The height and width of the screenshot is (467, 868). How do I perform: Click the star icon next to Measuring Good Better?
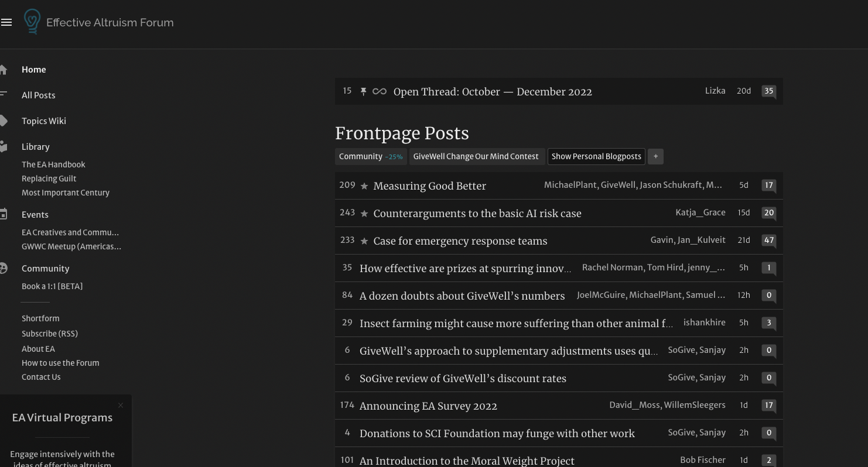click(364, 186)
